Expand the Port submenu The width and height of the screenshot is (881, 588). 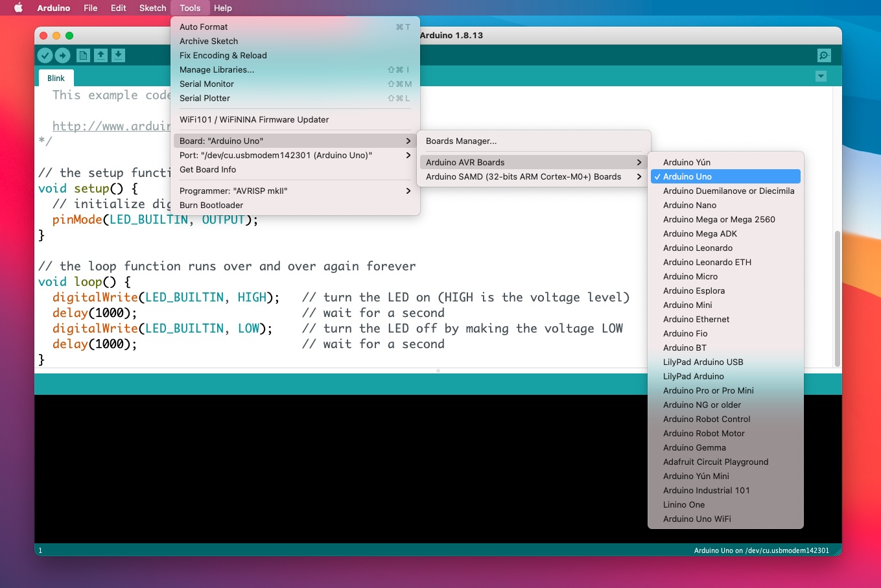click(276, 155)
